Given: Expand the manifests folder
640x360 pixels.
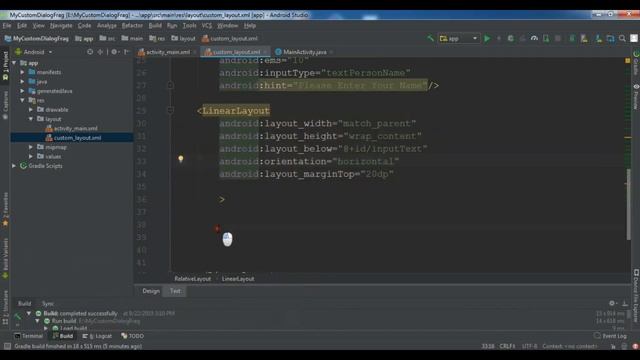Looking at the screenshot, I should tap(23, 72).
